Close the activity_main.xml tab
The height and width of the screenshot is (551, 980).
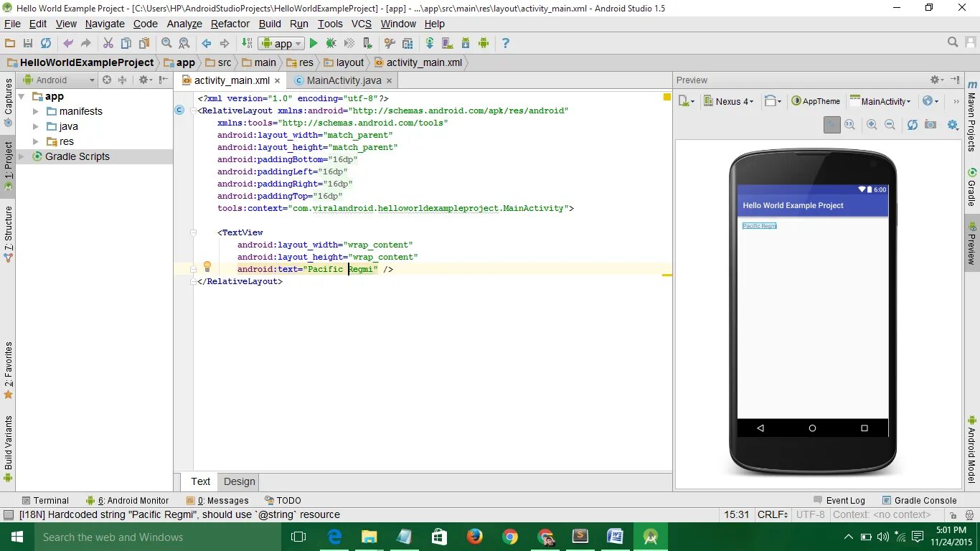[x=278, y=80]
